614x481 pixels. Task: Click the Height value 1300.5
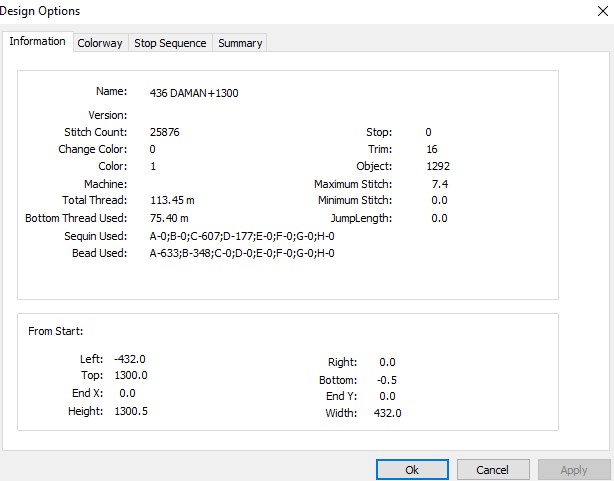pos(131,411)
